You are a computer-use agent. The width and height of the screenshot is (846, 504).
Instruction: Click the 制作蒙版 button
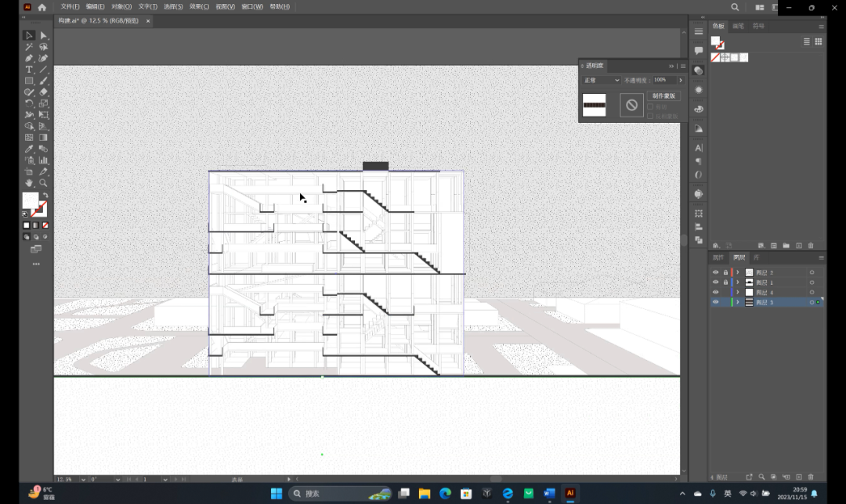coord(663,96)
